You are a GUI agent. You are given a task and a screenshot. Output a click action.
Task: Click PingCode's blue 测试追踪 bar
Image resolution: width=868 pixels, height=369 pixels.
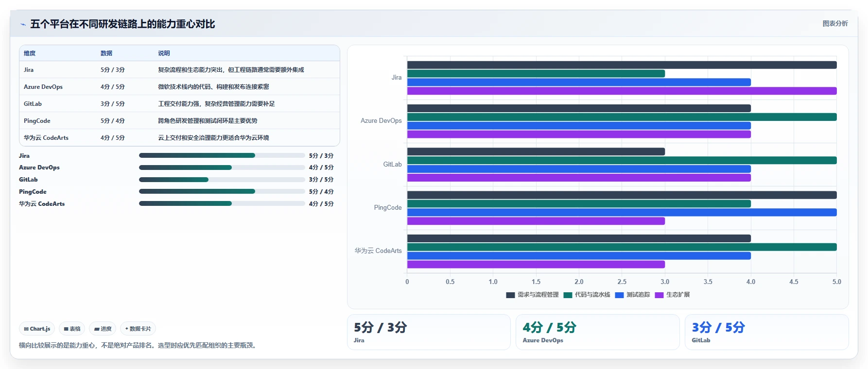[622, 212]
